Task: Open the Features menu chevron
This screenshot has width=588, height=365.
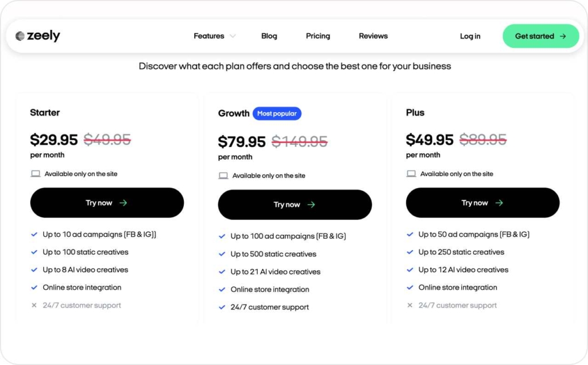Action: coord(233,36)
